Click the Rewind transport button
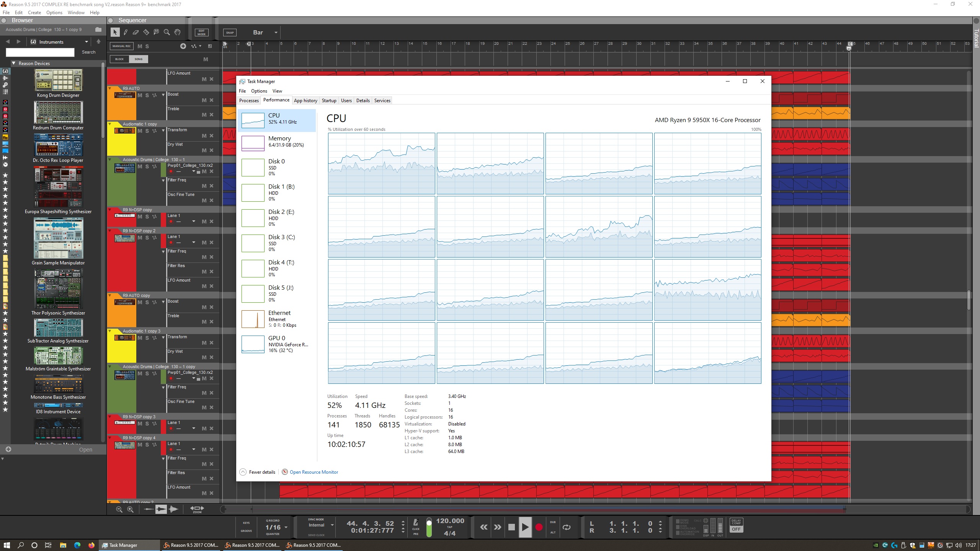Screen dimensions: 980x551 click(x=484, y=527)
